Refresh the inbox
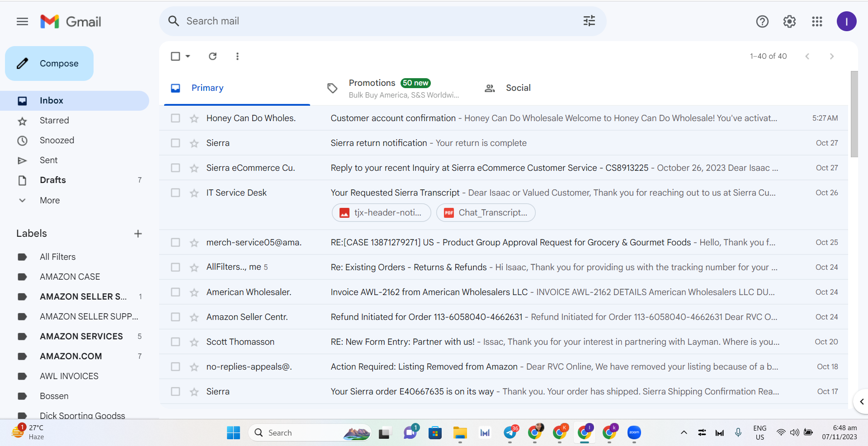Image resolution: width=868 pixels, height=446 pixels. 212,56
